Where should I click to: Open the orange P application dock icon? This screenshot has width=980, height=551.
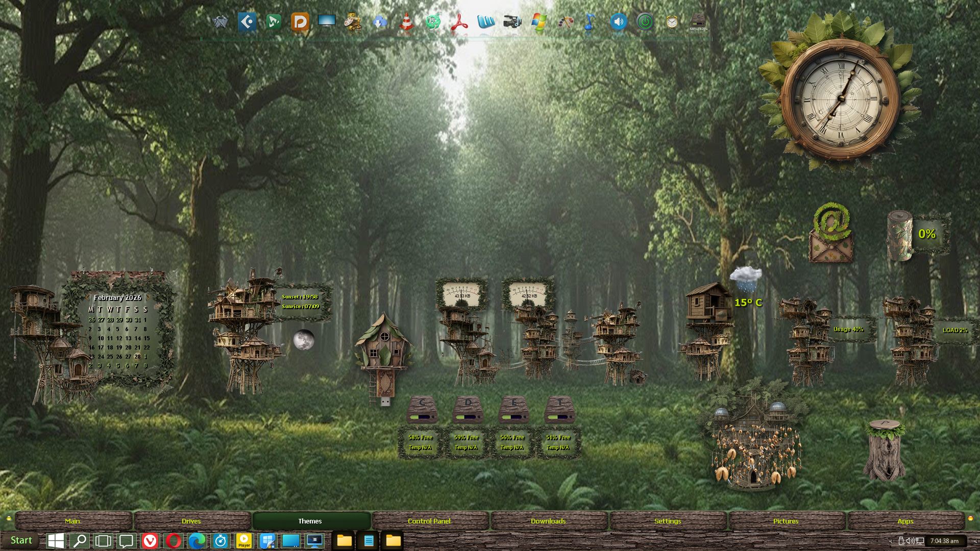tap(300, 22)
